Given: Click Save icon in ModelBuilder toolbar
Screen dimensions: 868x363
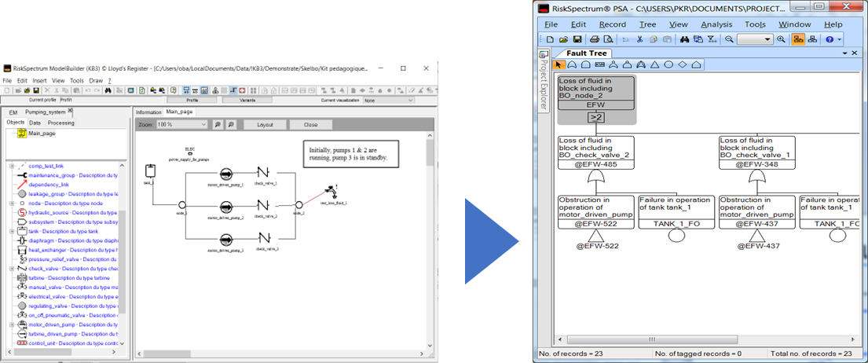Looking at the screenshot, I should point(36,90).
